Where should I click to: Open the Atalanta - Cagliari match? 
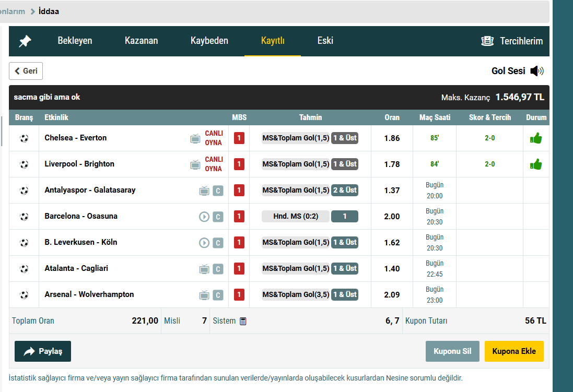(x=76, y=268)
